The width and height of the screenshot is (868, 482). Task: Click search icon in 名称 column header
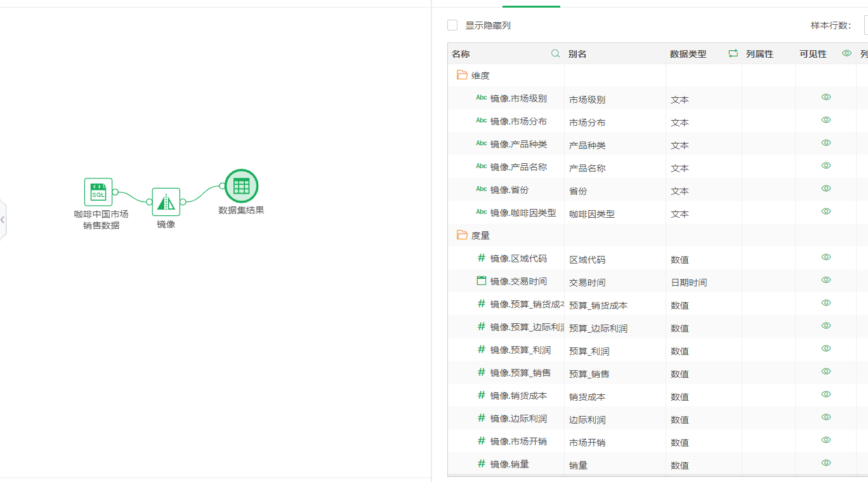pos(555,54)
